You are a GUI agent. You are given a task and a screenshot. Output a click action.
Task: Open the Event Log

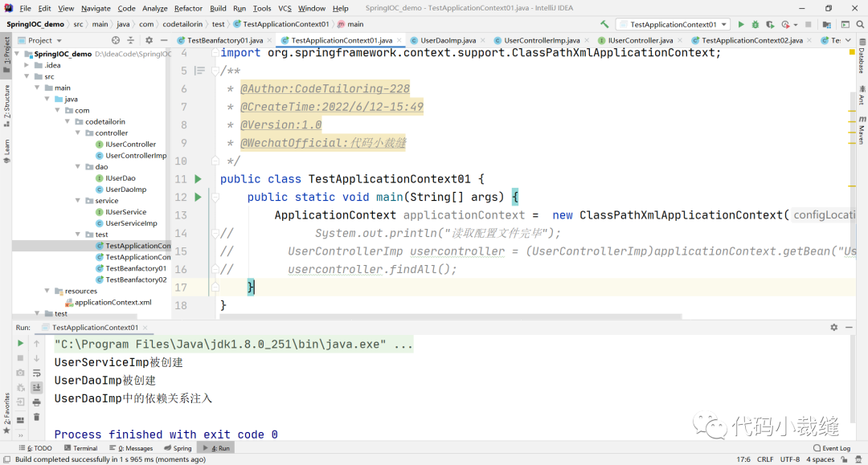click(x=832, y=448)
